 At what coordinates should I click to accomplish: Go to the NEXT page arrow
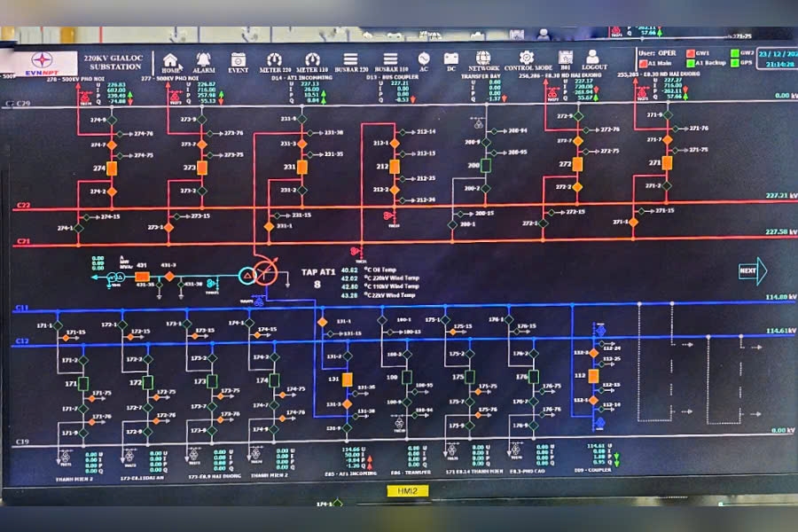(752, 271)
